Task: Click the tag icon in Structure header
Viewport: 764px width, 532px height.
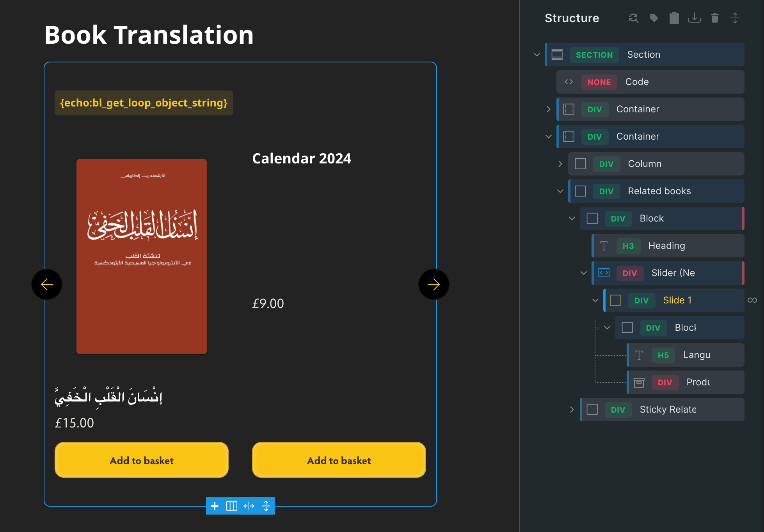Action: point(654,18)
